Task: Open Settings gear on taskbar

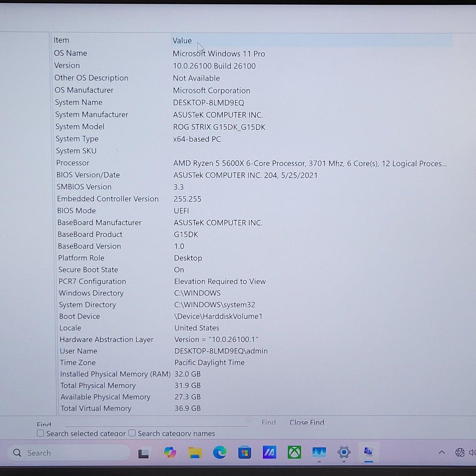Action: click(x=344, y=452)
